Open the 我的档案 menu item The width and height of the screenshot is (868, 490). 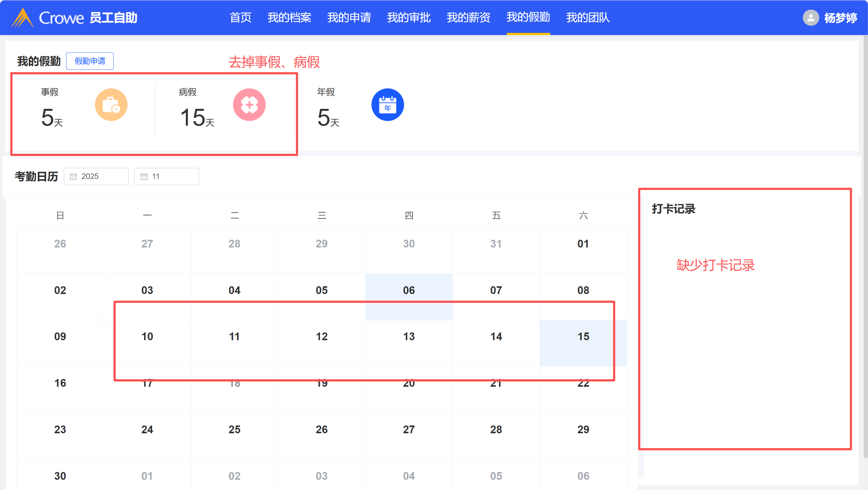click(x=289, y=17)
